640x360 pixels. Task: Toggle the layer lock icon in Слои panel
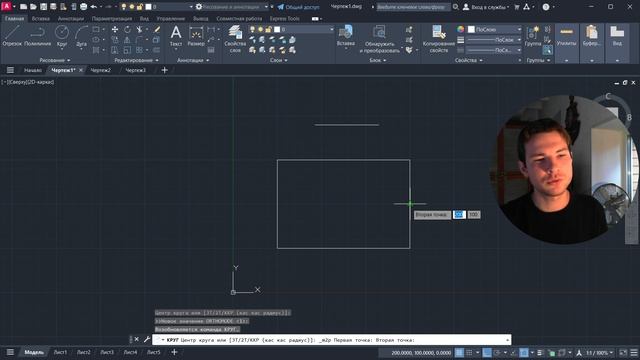[268, 29]
